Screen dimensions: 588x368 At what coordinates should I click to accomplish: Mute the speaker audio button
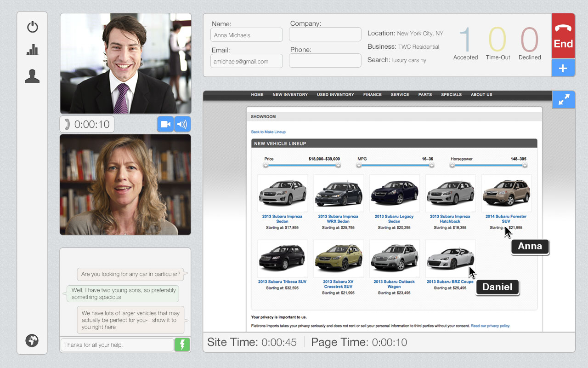coord(182,124)
